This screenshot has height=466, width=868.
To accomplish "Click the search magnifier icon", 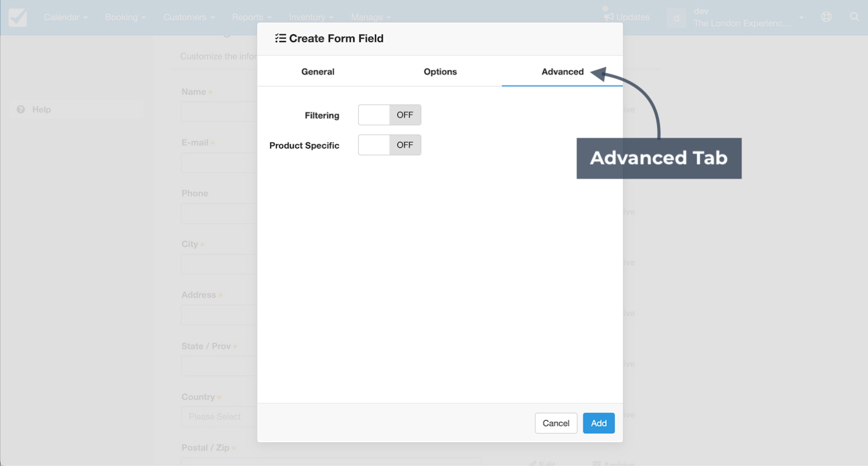I will [x=855, y=17].
